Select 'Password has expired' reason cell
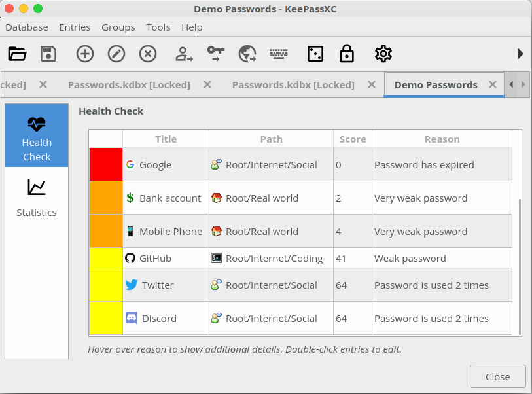The height and width of the screenshot is (394, 532). [x=442, y=164]
